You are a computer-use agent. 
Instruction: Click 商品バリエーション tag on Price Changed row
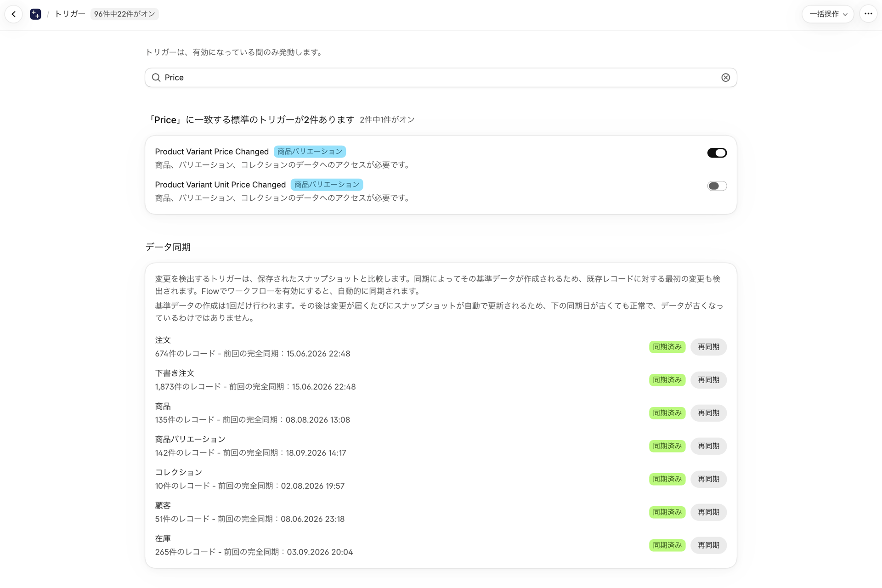pos(310,152)
